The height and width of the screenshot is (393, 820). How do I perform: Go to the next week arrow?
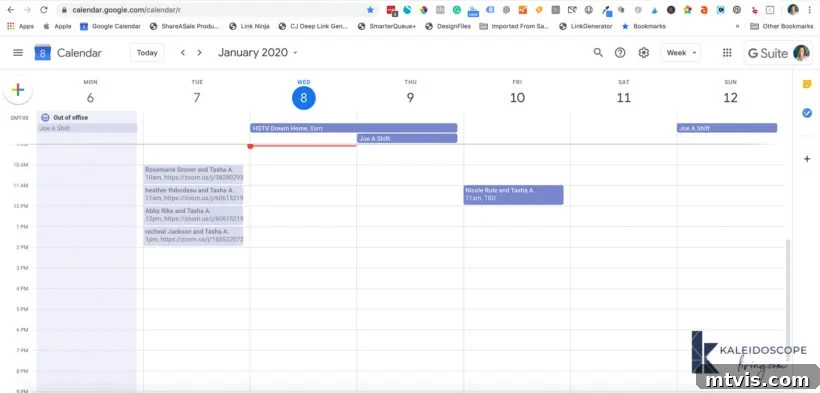(x=199, y=52)
